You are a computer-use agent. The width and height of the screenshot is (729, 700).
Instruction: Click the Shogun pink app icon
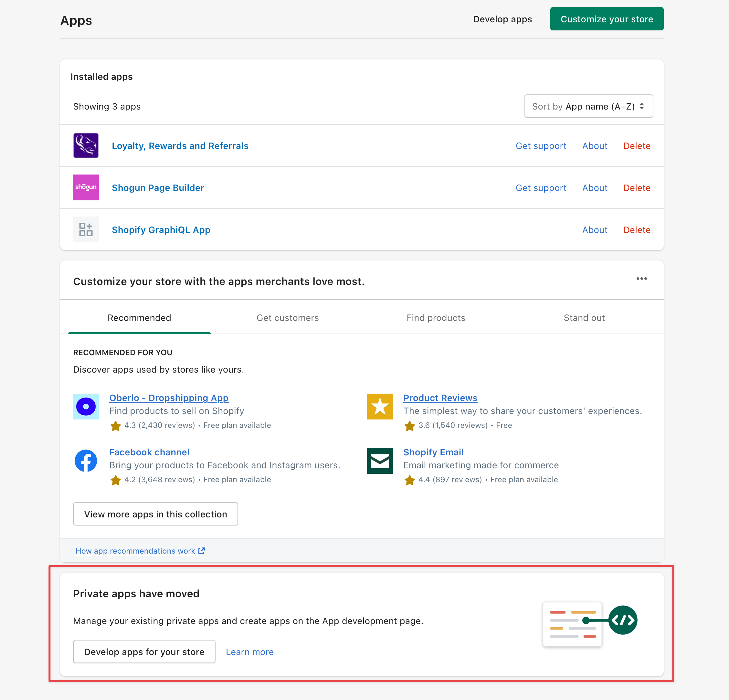86,187
